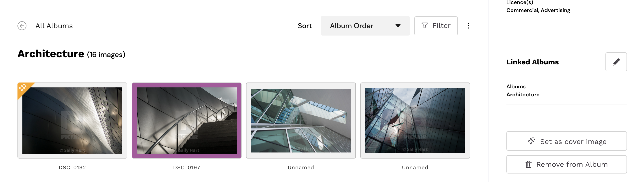This screenshot has height=182, width=644.
Task: Select the second Unnamed glass tower thumbnail
Action: coord(415,121)
